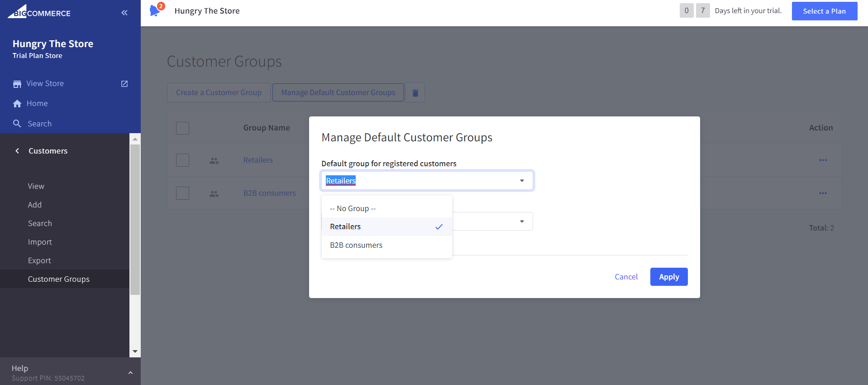
Task: Click the Cancel link
Action: (626, 277)
